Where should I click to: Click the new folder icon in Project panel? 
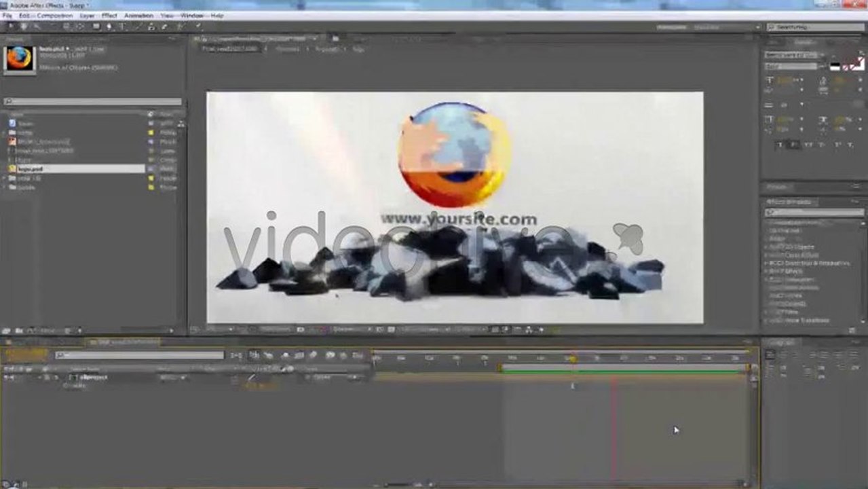[18, 331]
